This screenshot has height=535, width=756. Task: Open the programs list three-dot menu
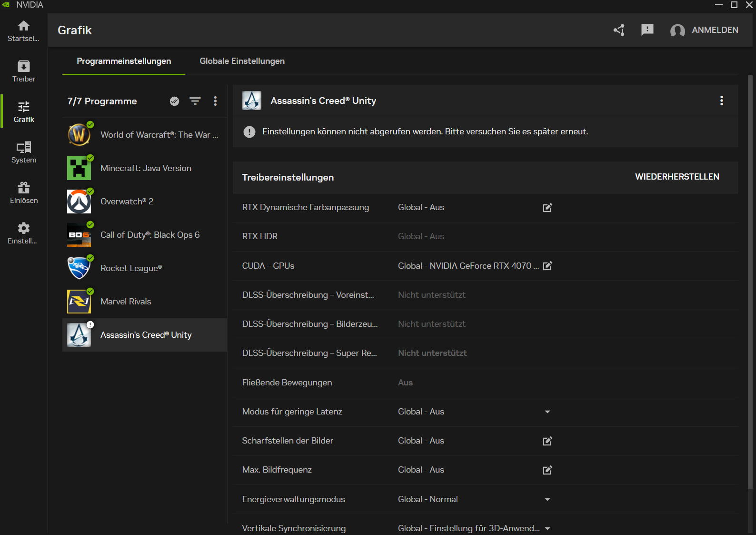(216, 101)
